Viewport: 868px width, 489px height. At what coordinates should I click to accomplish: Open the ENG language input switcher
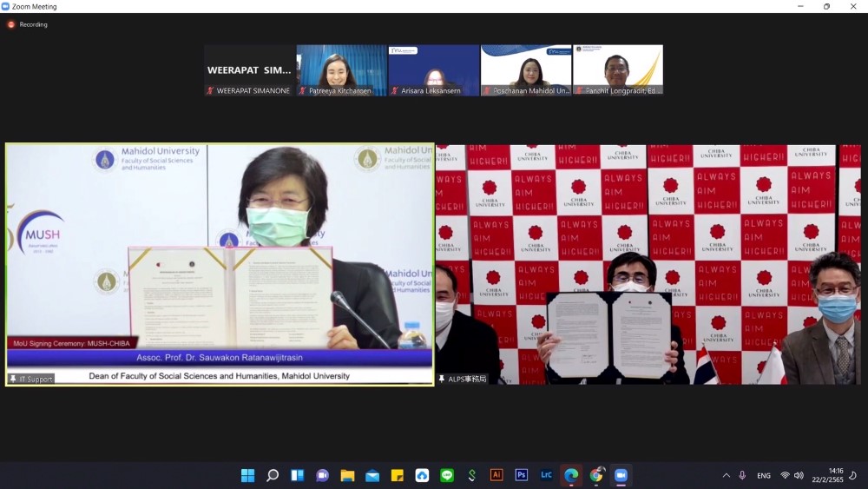(764, 475)
